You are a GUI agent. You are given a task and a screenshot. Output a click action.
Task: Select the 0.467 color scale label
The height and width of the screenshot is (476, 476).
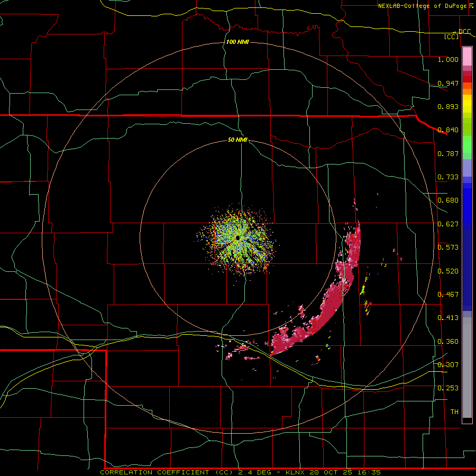448,295
